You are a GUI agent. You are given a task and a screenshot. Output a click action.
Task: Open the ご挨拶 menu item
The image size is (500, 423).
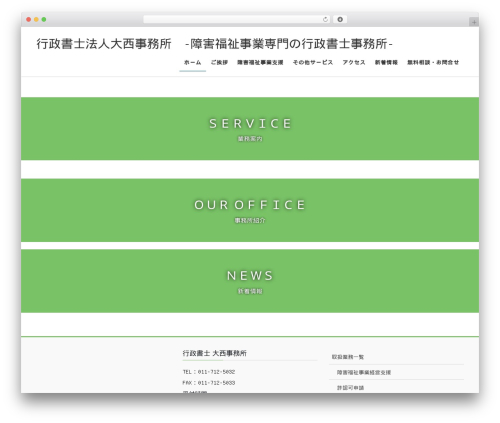point(219,62)
